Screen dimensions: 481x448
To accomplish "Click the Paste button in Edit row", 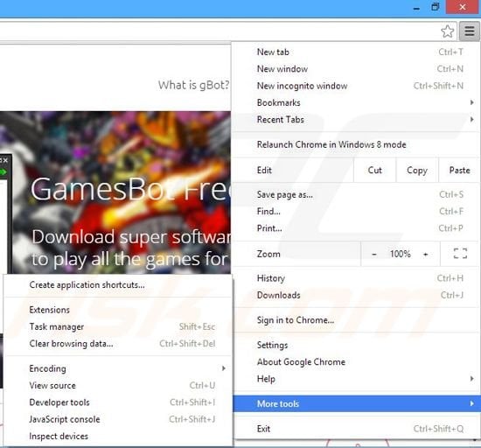I will tap(459, 170).
